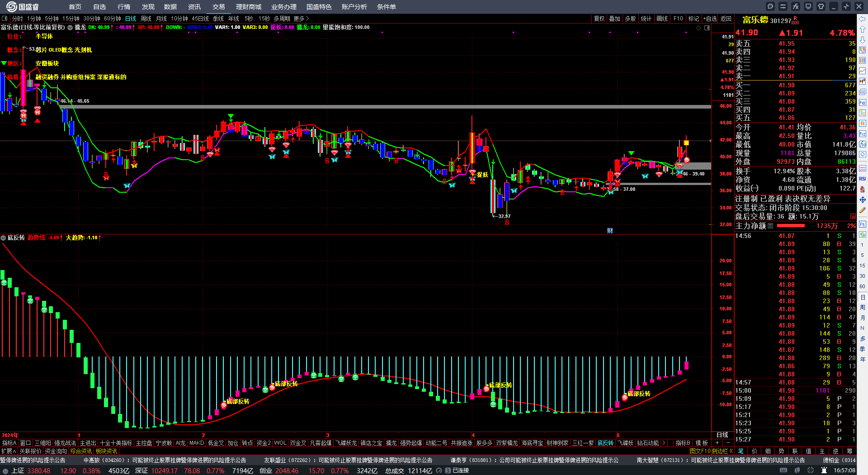Add an indicator pane with plus button

coord(717,443)
